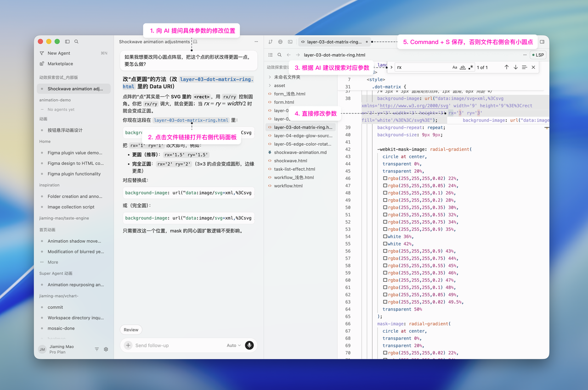The width and height of the screenshot is (588, 390).
Task: Click the layout icon next to chat title
Action: coord(195,42)
